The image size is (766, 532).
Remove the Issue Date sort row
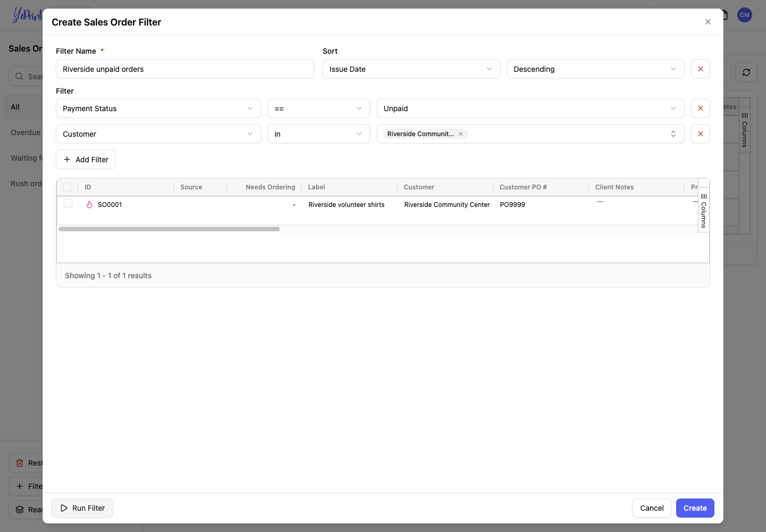click(701, 69)
